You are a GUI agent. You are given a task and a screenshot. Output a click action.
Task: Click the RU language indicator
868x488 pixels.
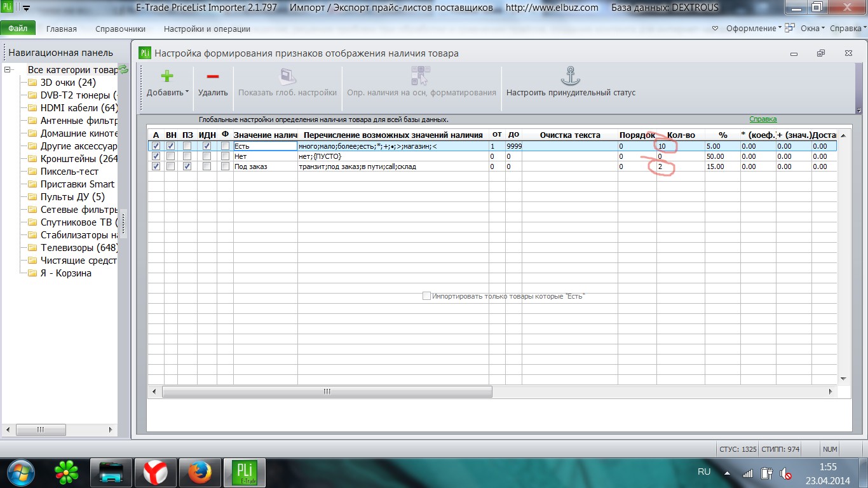(704, 472)
